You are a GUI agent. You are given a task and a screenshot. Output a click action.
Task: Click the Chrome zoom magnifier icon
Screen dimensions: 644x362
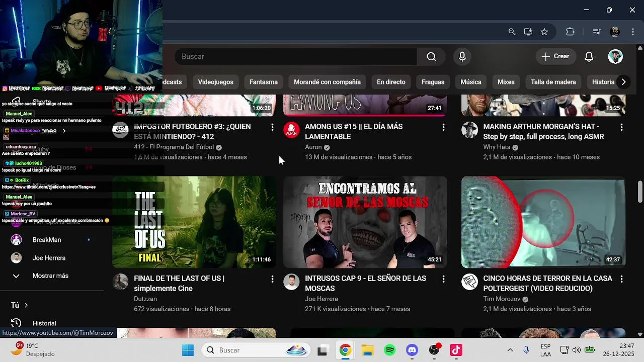[x=512, y=32]
